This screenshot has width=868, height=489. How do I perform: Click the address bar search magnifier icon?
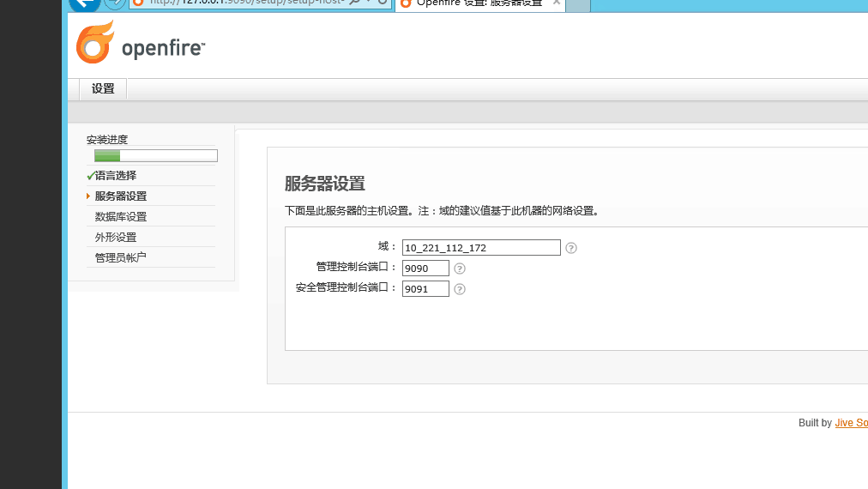(355, 3)
